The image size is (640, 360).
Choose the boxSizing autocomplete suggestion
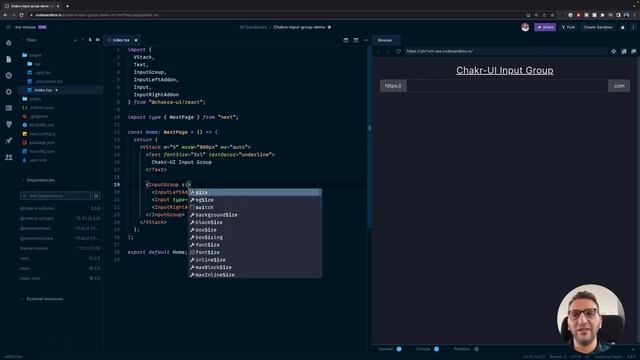[255, 237]
